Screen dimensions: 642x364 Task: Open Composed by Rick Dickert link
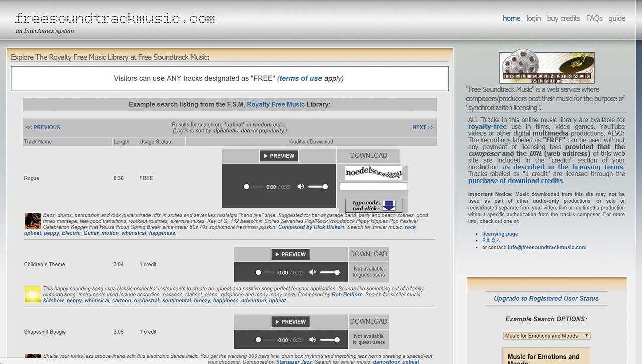click(x=311, y=227)
